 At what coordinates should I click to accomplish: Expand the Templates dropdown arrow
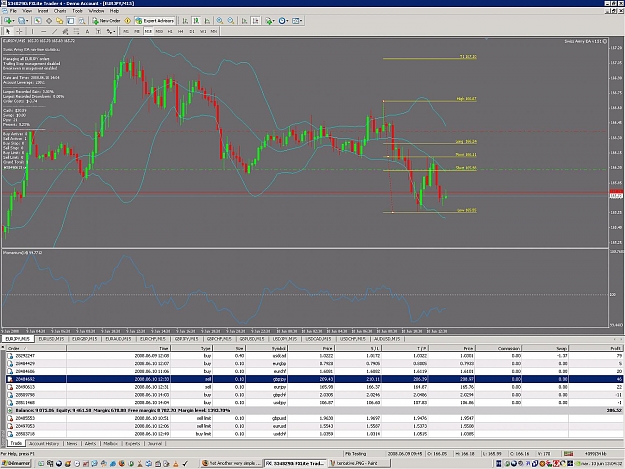coord(301,21)
